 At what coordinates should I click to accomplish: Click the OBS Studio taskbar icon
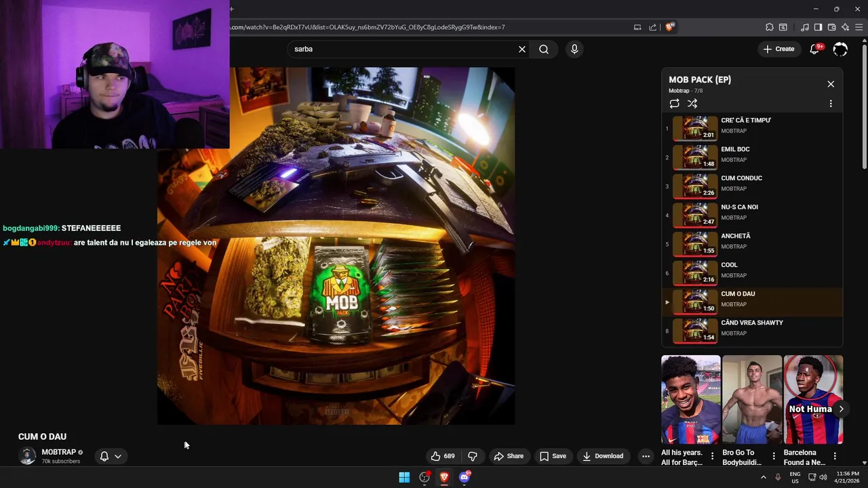pos(425,477)
